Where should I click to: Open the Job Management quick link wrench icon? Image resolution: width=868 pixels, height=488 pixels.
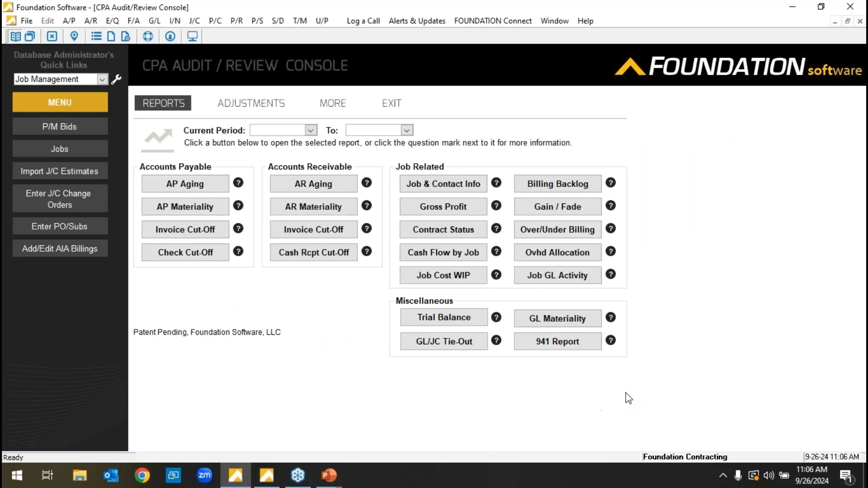(x=117, y=80)
